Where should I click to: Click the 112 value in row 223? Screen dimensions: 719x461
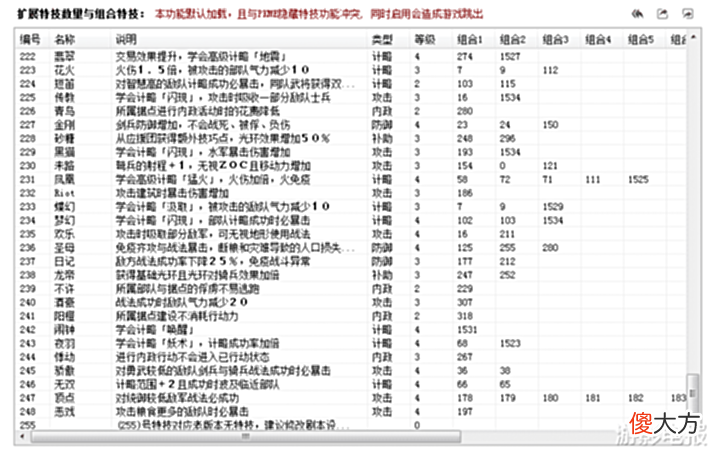click(550, 70)
